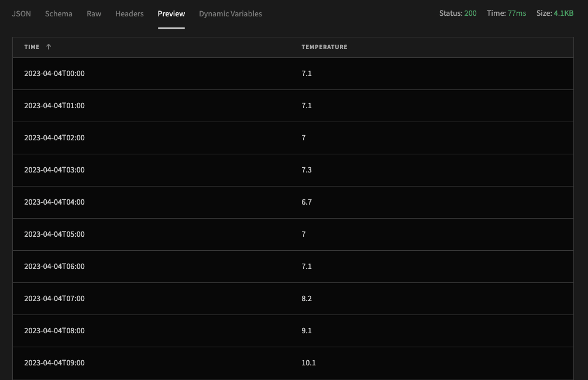Image resolution: width=588 pixels, height=380 pixels.
Task: Click the sort arrow next to TIME
Action: [49, 47]
